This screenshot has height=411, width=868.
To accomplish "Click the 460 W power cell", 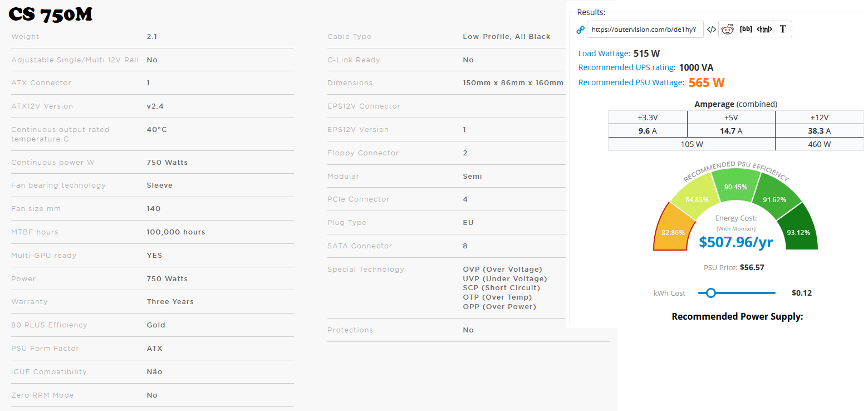I will click(x=819, y=144).
